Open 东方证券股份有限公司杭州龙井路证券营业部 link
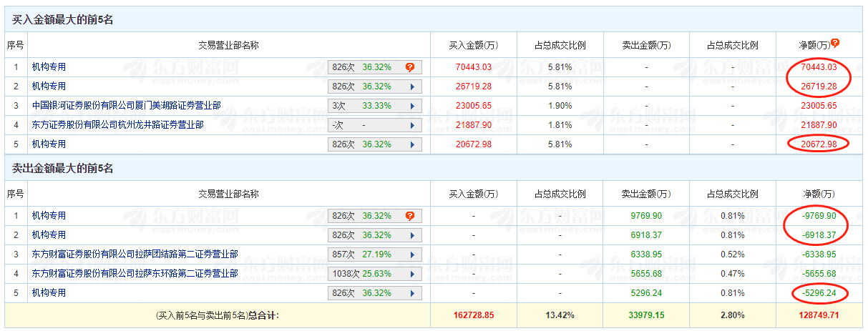868x331 pixels. (117, 124)
